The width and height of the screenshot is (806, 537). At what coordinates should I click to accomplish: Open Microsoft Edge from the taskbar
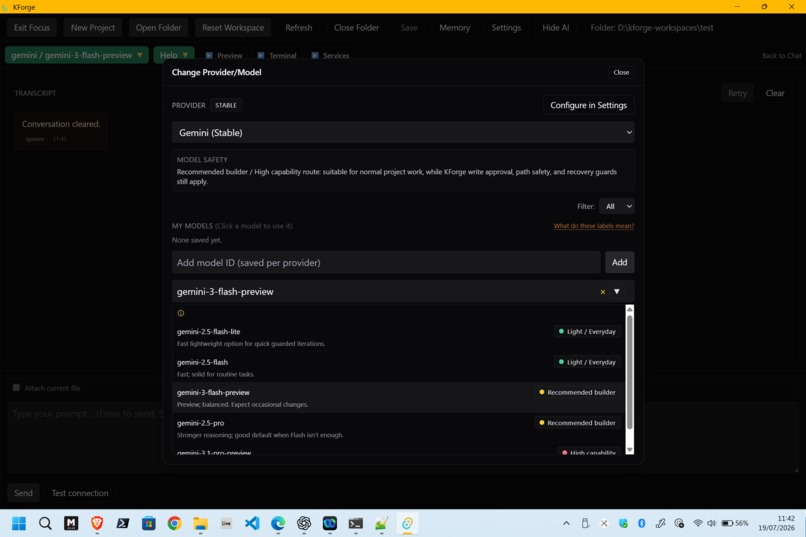tap(278, 523)
